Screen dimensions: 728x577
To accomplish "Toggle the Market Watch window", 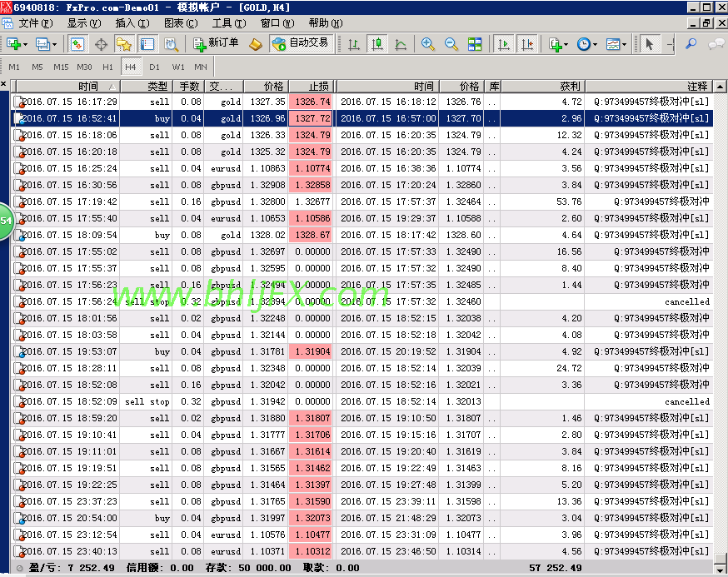I will coord(77,44).
